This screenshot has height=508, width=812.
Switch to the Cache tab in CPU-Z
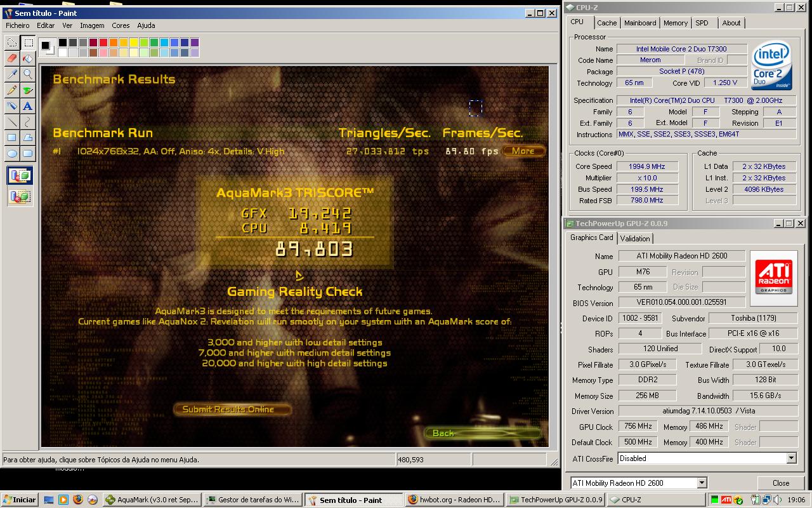coord(606,23)
